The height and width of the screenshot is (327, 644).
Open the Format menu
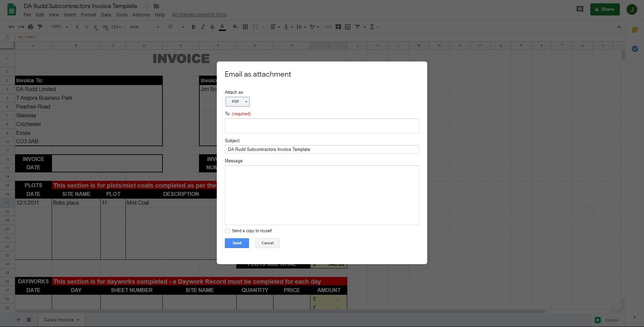[88, 15]
